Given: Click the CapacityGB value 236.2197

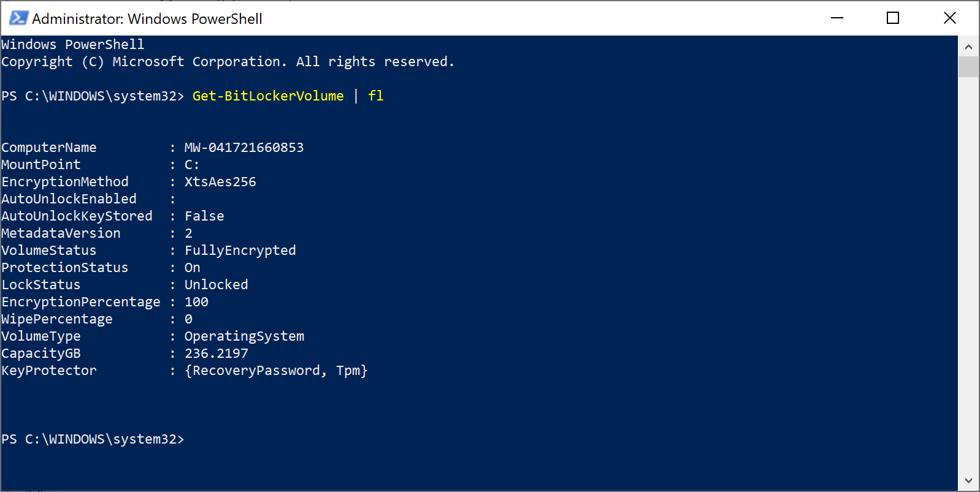Looking at the screenshot, I should pyautogui.click(x=216, y=353).
